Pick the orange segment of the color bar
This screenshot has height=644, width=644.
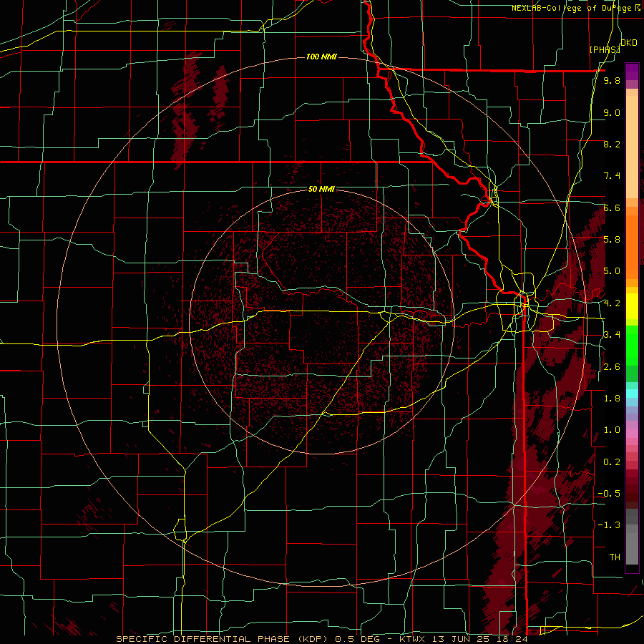pos(632,243)
